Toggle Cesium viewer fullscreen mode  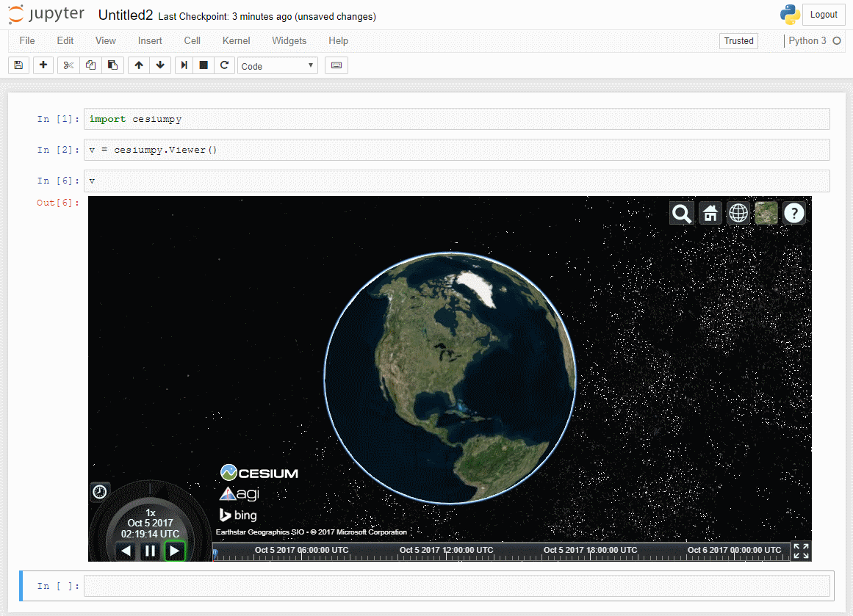pos(801,551)
